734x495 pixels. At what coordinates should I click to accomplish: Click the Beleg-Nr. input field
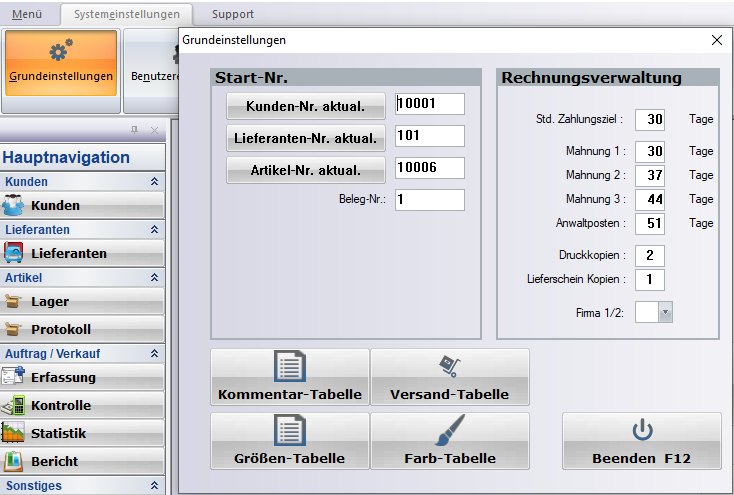[429, 200]
